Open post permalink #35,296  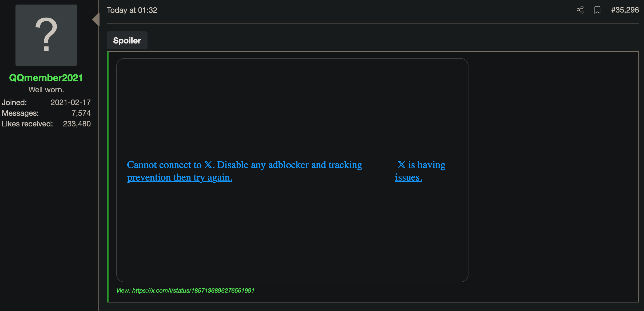point(625,10)
